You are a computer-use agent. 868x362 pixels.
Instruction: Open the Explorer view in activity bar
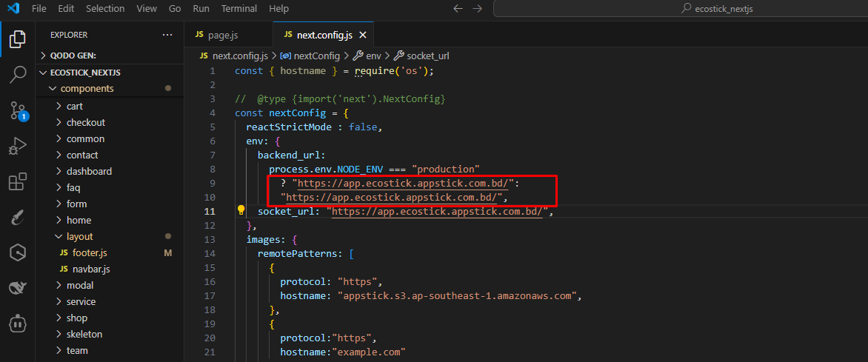(18, 39)
